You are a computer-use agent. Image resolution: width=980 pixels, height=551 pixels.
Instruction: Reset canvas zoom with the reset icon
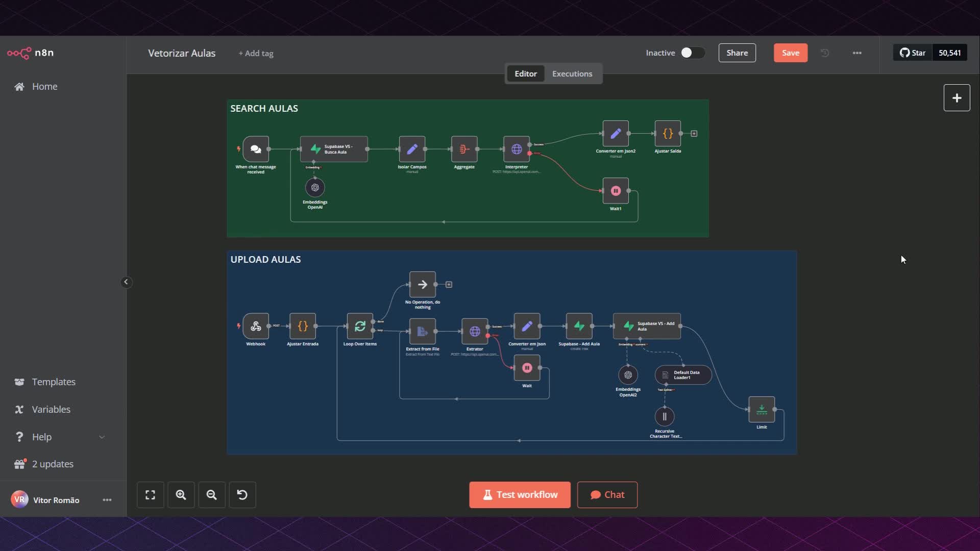pos(242,495)
